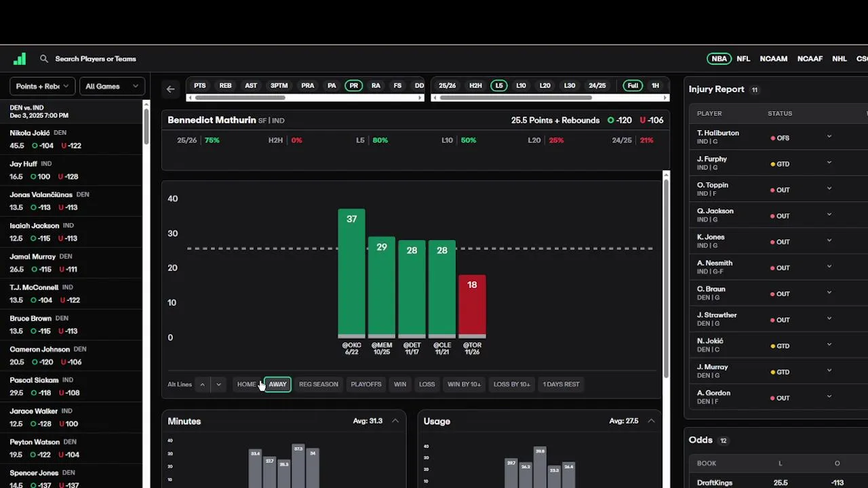Select the Full game period pill
868x488 pixels.
coord(633,85)
